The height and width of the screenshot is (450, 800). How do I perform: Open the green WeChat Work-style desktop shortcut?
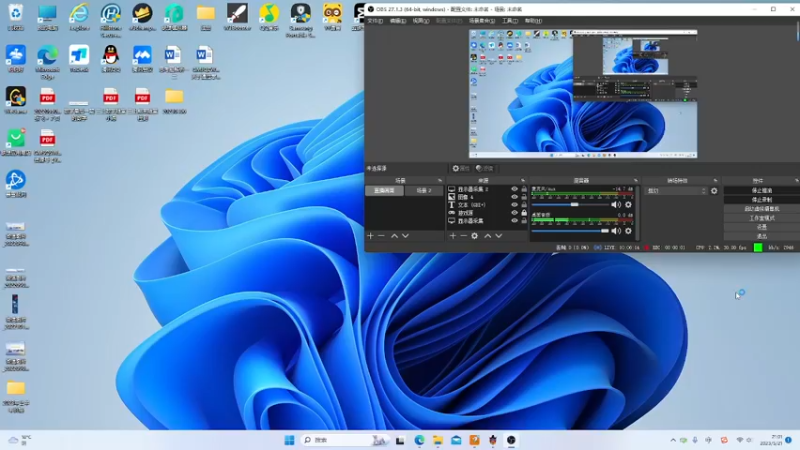pos(16,142)
